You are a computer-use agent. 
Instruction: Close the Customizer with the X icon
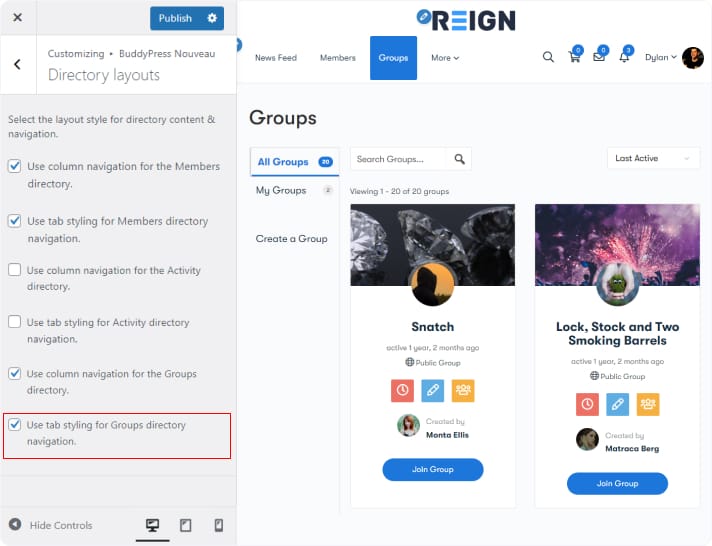point(17,18)
